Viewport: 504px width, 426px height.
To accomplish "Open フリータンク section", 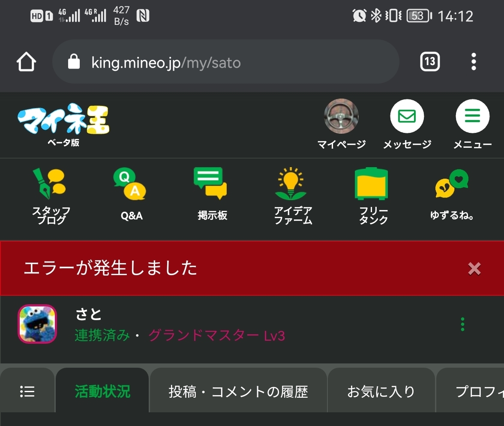I will click(372, 195).
